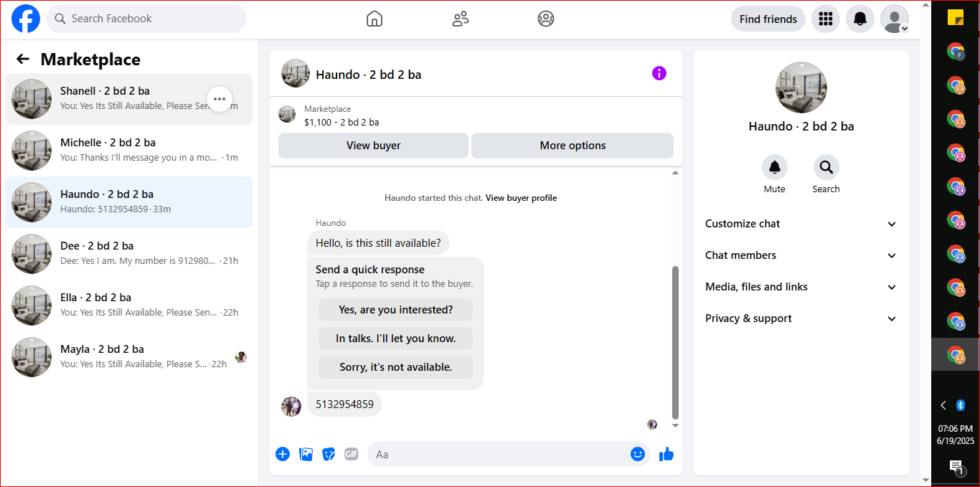Open the Michelle · 2 bd 2 ba conversation

(129, 151)
